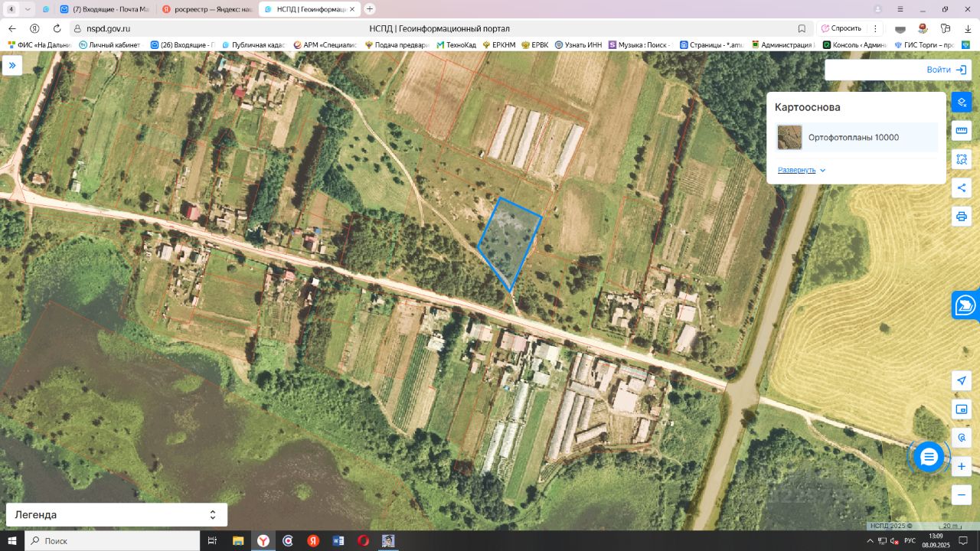Open the Подача предварительных bookmark
Image resolution: width=980 pixels, height=551 pixels.
point(397,45)
